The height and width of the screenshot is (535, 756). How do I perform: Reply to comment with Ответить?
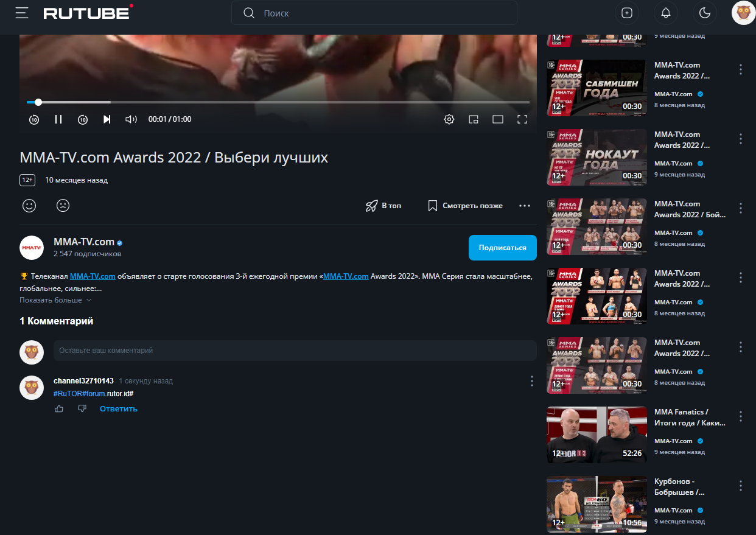click(x=119, y=409)
